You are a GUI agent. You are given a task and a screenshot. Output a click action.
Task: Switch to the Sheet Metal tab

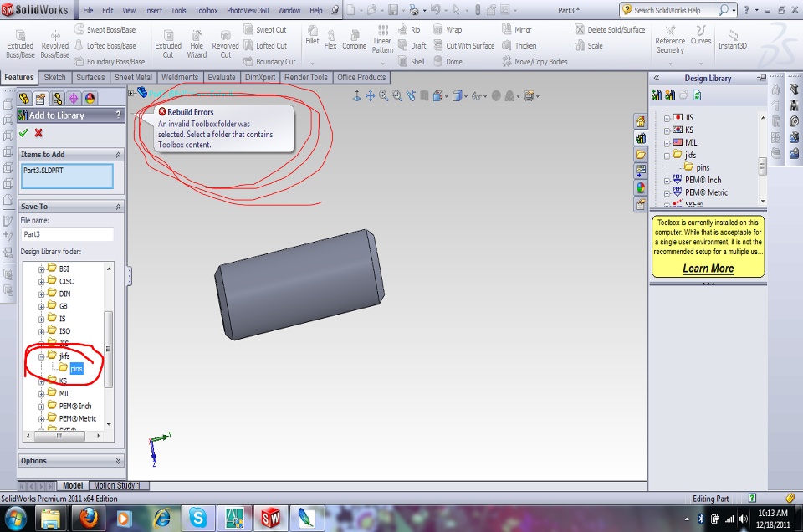[134, 78]
